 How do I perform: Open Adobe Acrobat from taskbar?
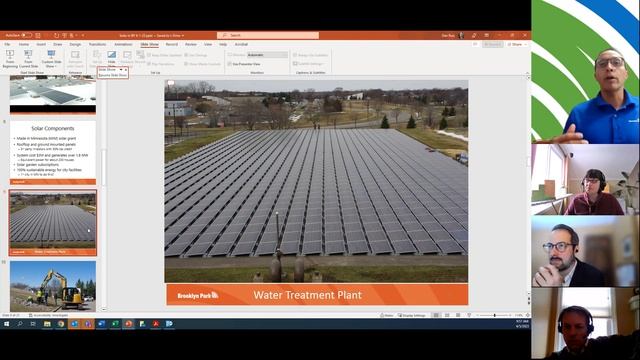pos(156,324)
